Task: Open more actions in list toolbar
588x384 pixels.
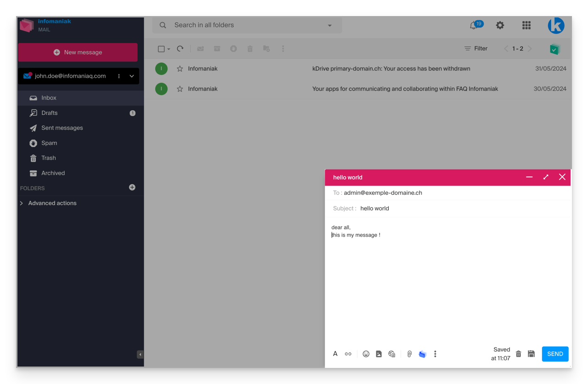Action: coord(283,49)
